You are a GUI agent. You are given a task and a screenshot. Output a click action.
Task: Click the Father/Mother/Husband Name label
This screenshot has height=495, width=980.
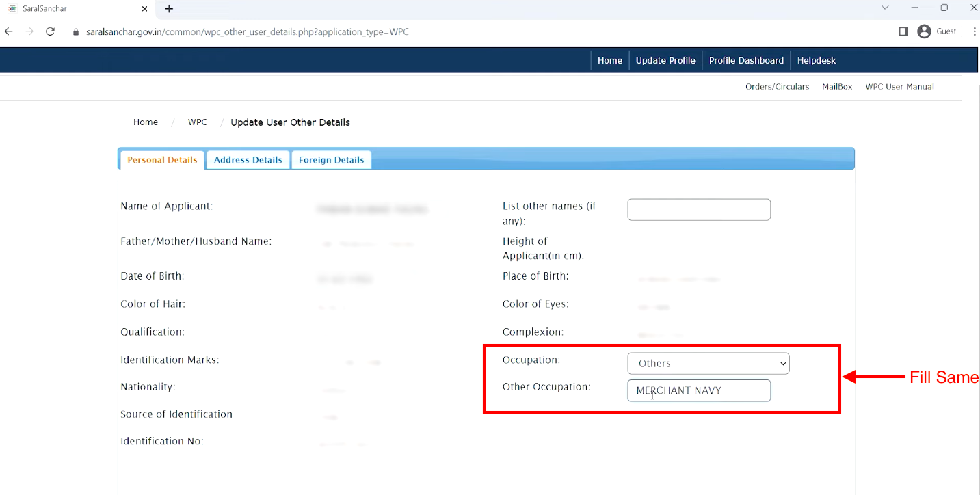(196, 241)
